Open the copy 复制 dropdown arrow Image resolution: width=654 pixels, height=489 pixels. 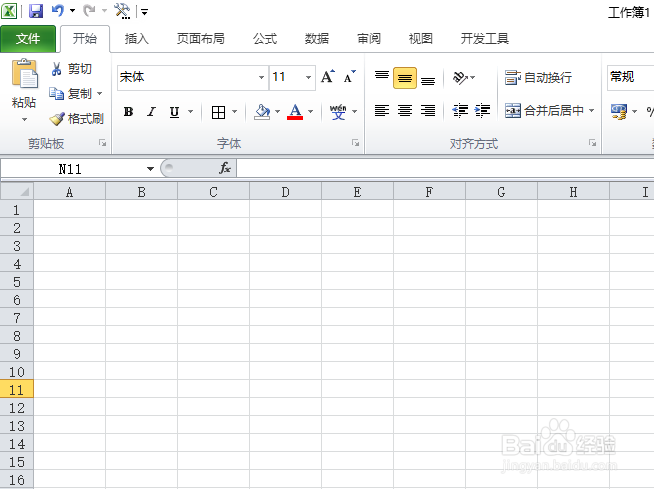pyautogui.click(x=99, y=93)
